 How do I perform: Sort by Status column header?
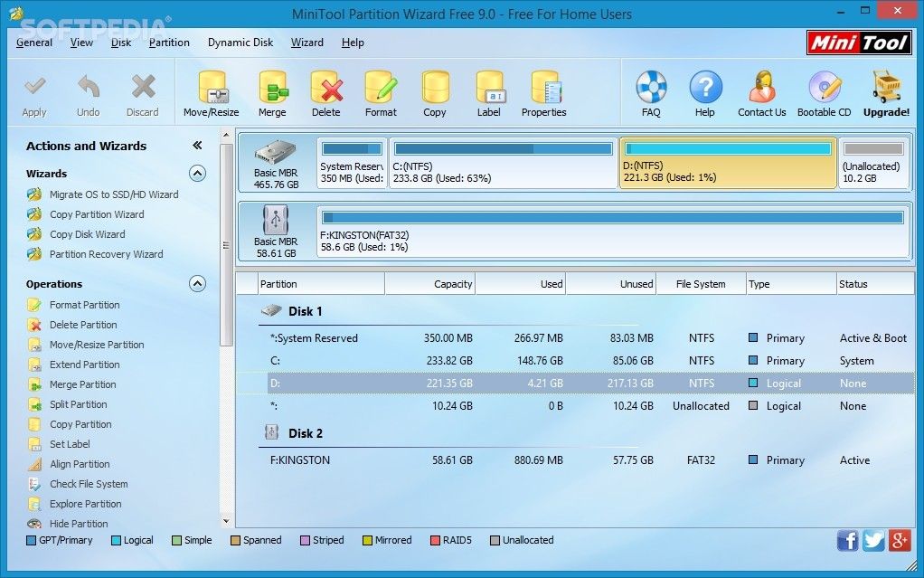point(875,284)
